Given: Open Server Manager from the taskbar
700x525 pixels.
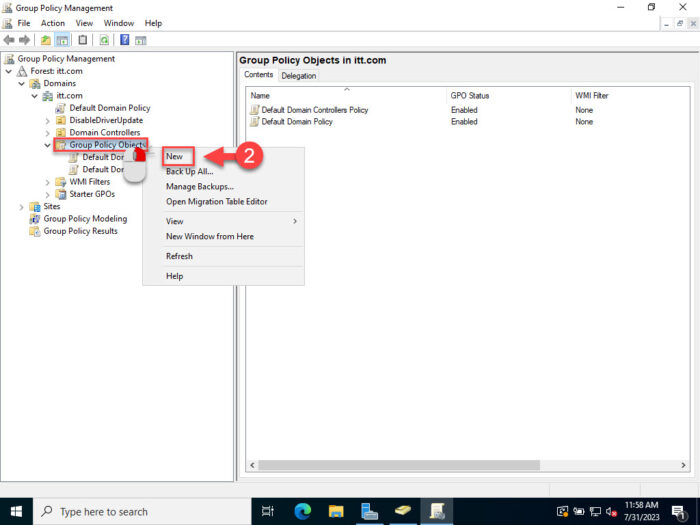Looking at the screenshot, I should point(369,511).
